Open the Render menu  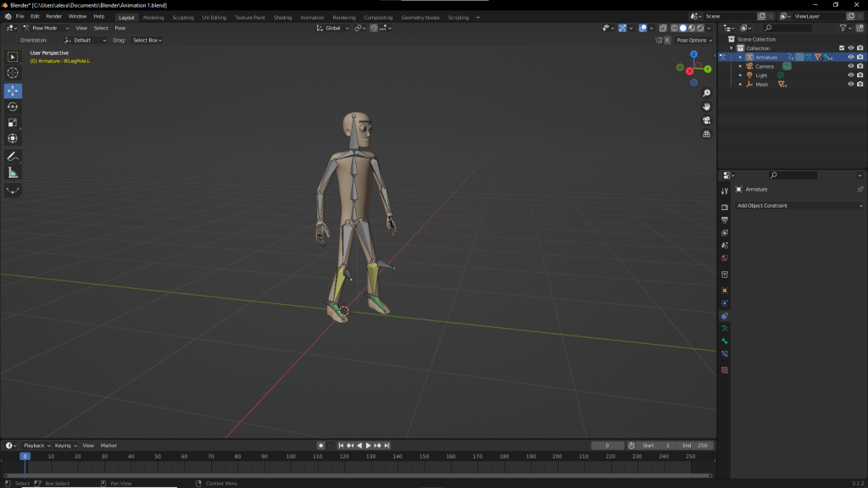point(53,16)
